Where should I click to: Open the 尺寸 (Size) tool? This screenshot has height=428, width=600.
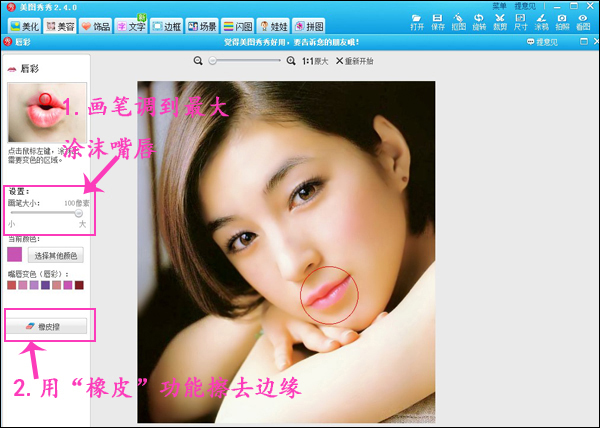pos(522,22)
